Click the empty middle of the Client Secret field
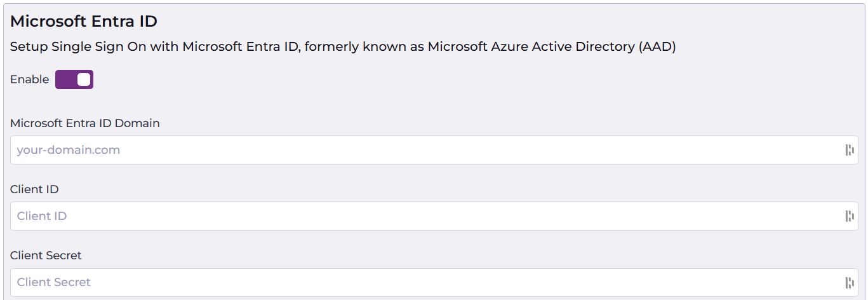This screenshot has height=300, width=868. tap(434, 282)
